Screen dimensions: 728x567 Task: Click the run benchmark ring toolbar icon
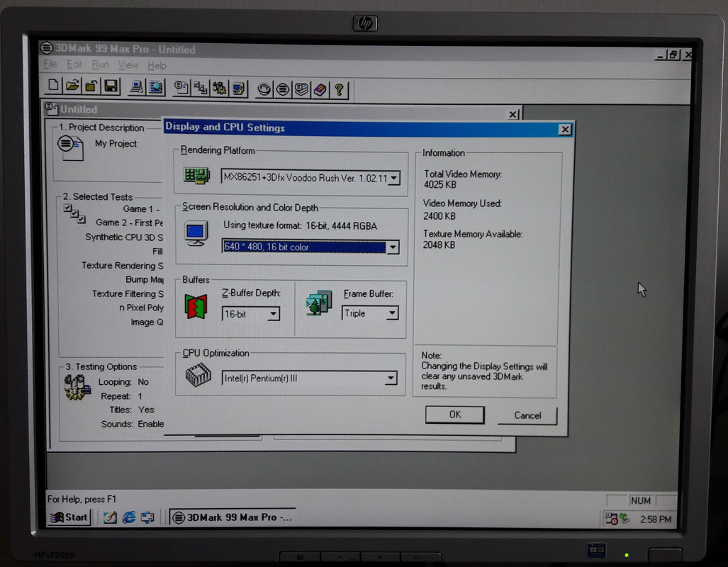coord(264,89)
